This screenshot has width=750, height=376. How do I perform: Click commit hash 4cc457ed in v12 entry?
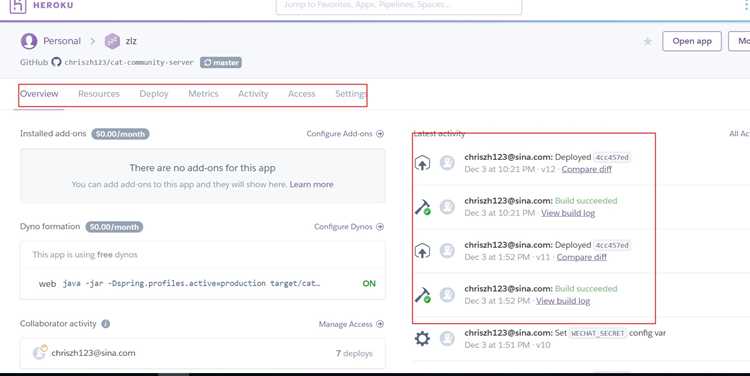612,157
